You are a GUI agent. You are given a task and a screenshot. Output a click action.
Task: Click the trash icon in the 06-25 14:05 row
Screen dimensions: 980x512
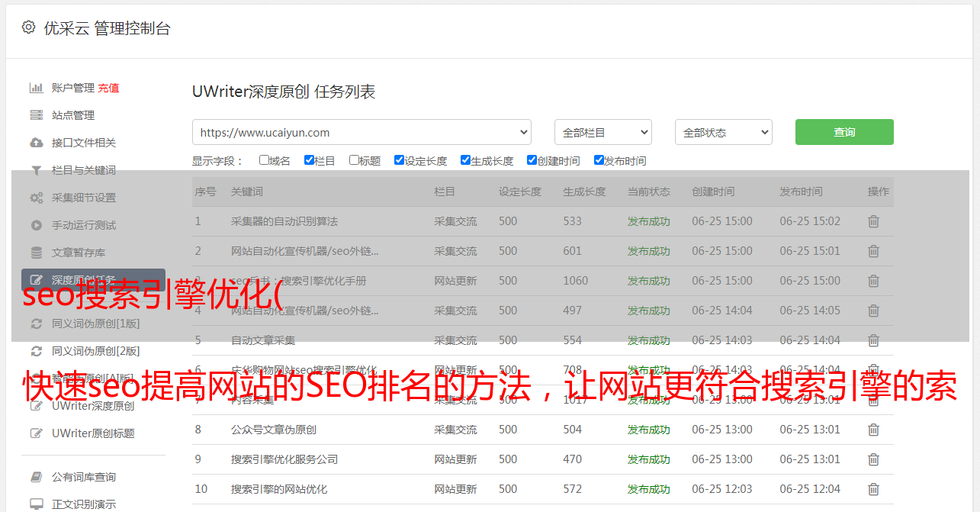(873, 311)
